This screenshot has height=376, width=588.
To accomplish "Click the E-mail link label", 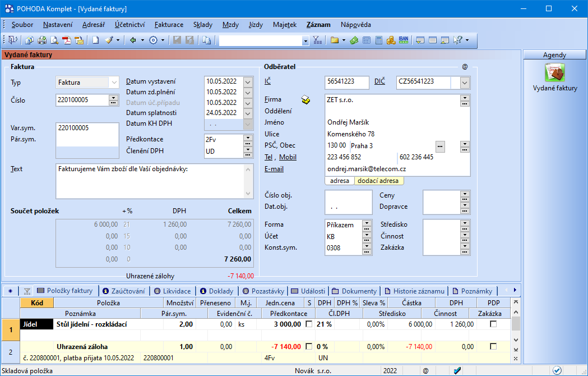I will pos(274,169).
